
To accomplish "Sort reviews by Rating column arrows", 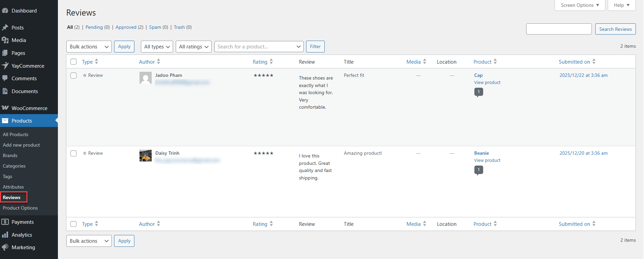I will (271, 62).
